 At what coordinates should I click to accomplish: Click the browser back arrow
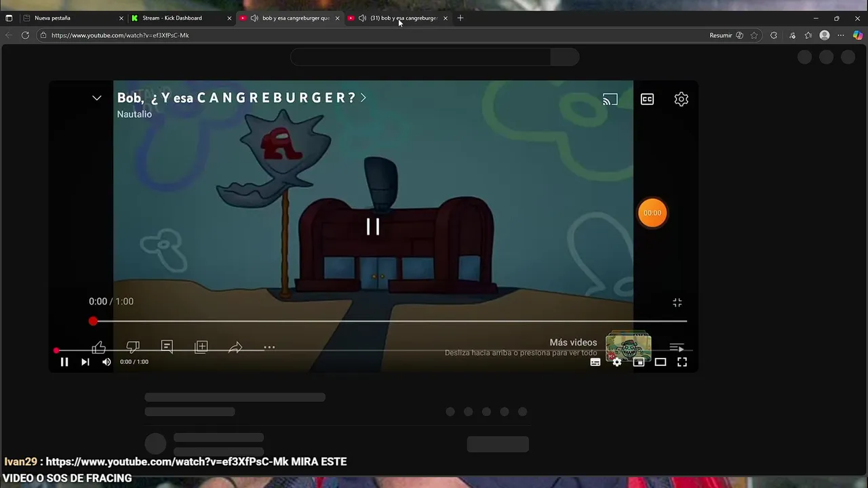coord(9,35)
